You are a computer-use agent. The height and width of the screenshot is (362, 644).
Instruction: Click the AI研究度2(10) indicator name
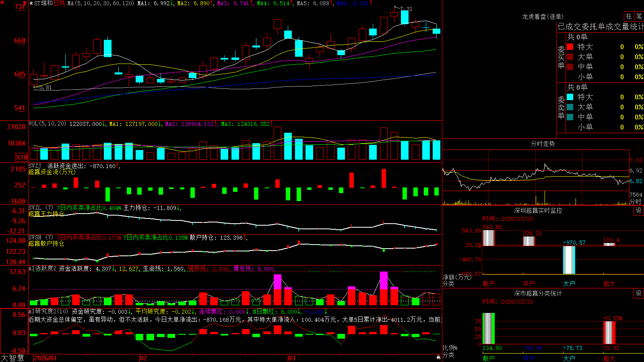pos(48,311)
